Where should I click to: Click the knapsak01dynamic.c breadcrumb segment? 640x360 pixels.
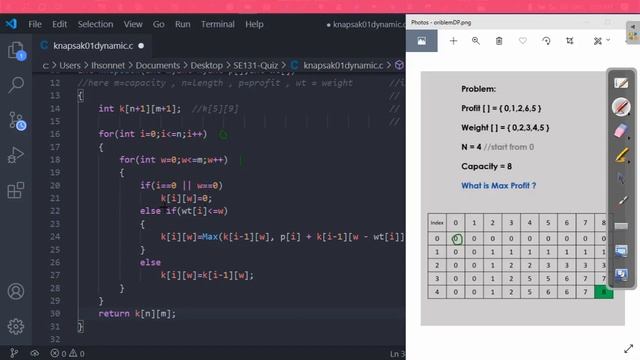click(x=343, y=65)
